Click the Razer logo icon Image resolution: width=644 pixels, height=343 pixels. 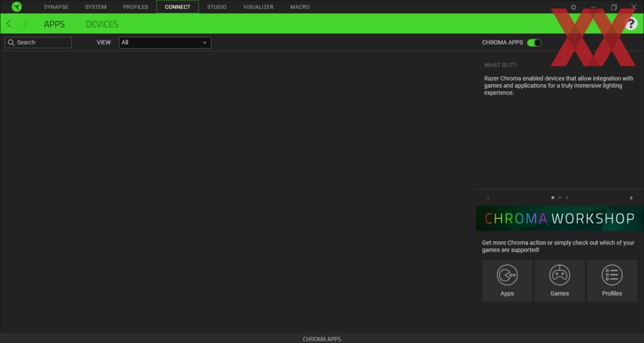[x=17, y=7]
